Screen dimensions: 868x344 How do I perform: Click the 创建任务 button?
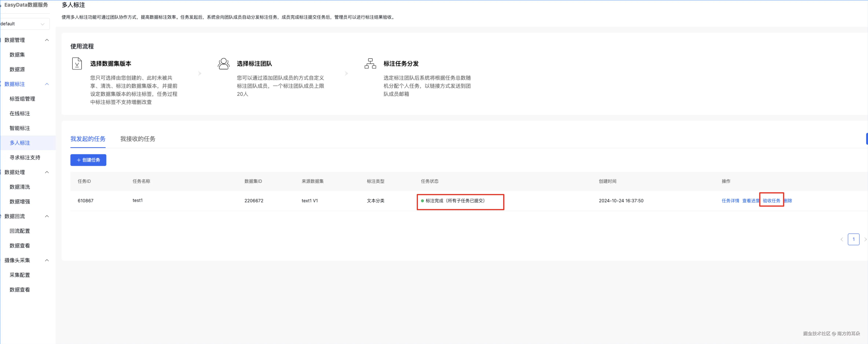88,160
